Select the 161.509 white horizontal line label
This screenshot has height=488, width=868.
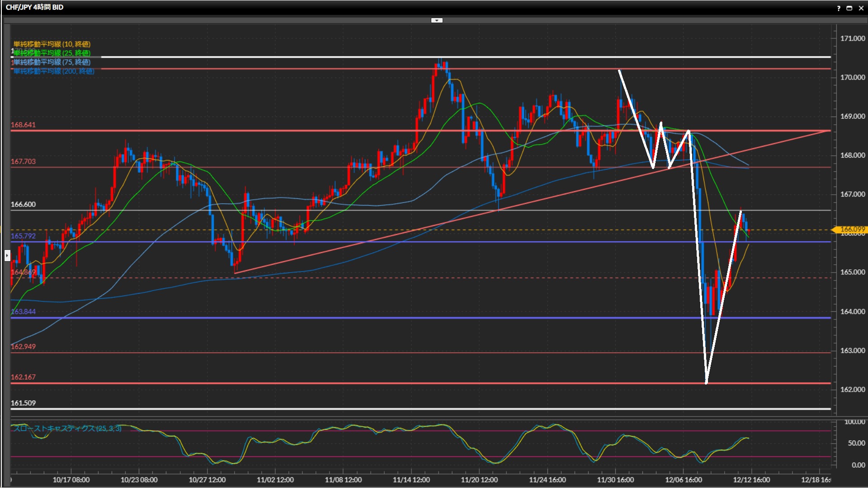[23, 403]
